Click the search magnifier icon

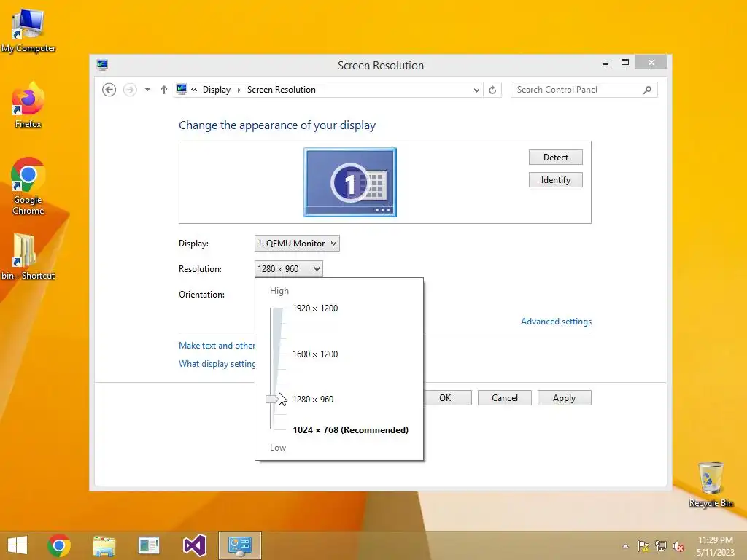pos(647,90)
